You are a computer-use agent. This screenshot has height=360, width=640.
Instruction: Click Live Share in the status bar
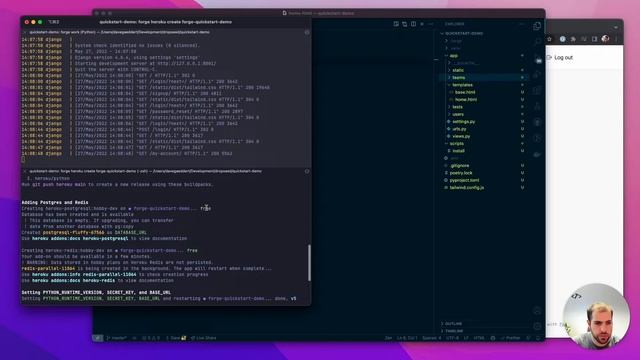tap(203, 338)
